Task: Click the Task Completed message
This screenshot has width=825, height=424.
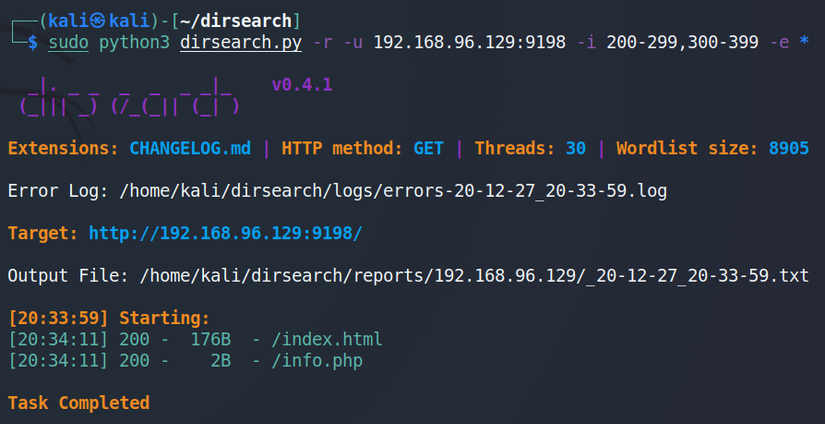Action: click(x=78, y=403)
